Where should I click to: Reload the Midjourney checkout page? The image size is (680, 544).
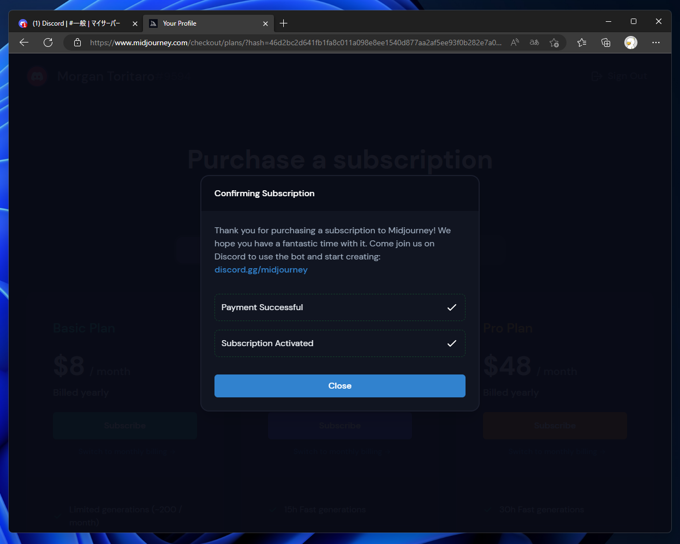(x=48, y=43)
